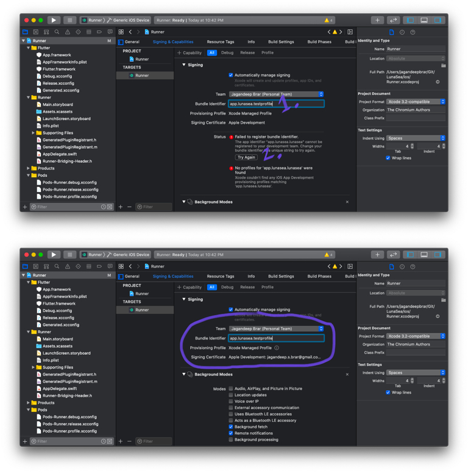This screenshot has width=468, height=476.
Task: Open Issue navigator triangle icon in upper window
Action: click(68, 32)
